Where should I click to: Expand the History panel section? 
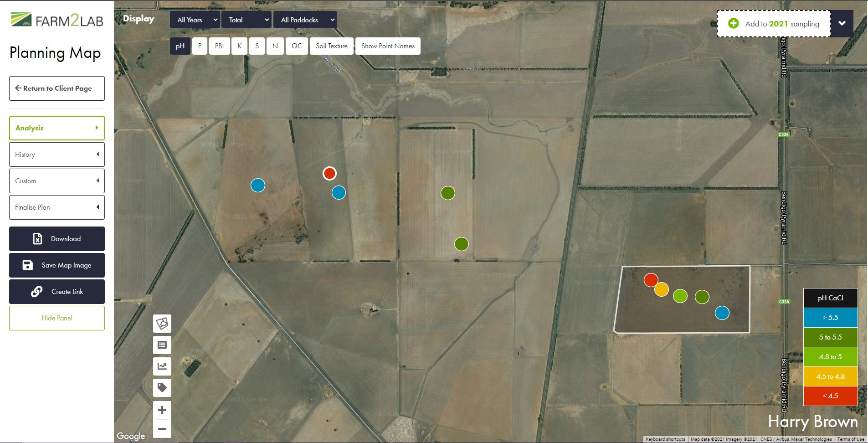coord(57,155)
